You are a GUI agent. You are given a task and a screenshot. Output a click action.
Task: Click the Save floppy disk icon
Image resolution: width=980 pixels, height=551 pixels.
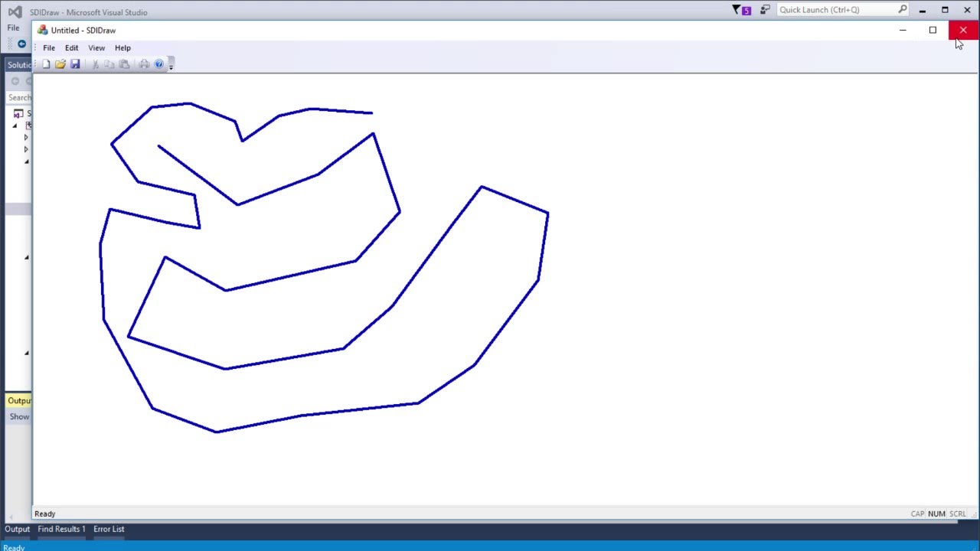75,64
